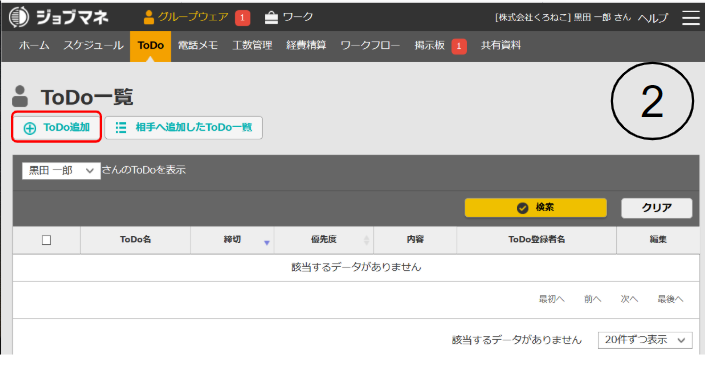
Task: Switch to 経費精算 tab
Action: pos(306,45)
